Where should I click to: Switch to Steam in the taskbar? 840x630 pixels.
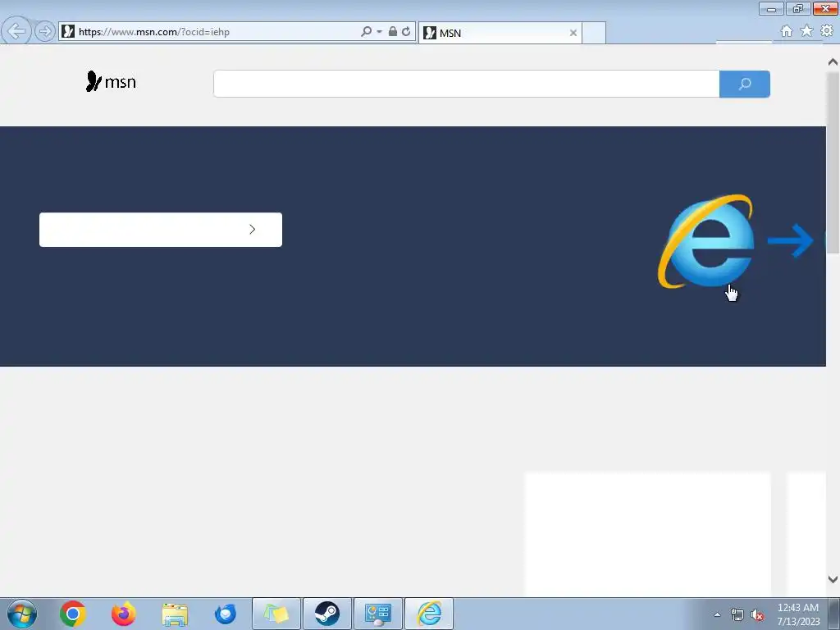click(x=327, y=614)
